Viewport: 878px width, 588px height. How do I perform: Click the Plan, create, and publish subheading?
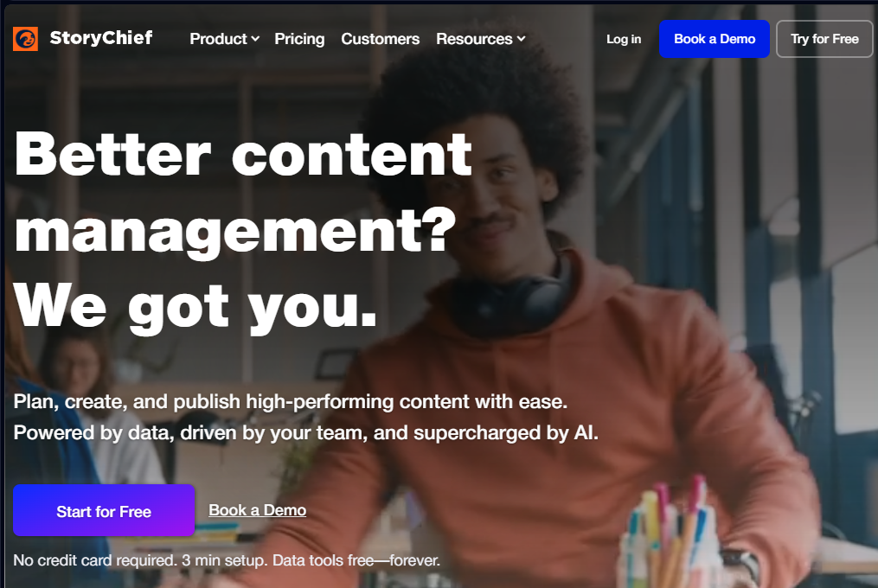[x=291, y=401]
